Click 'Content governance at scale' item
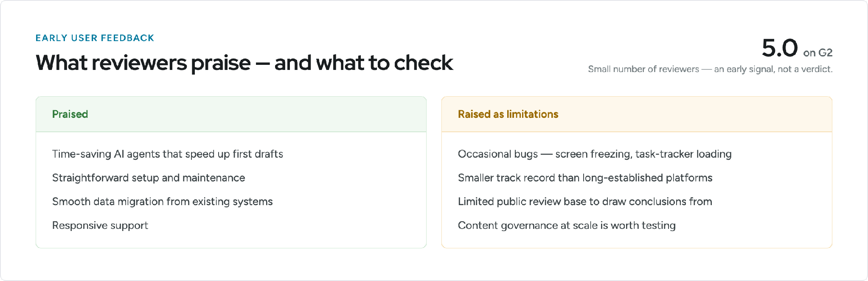This screenshot has width=868, height=281. click(567, 225)
